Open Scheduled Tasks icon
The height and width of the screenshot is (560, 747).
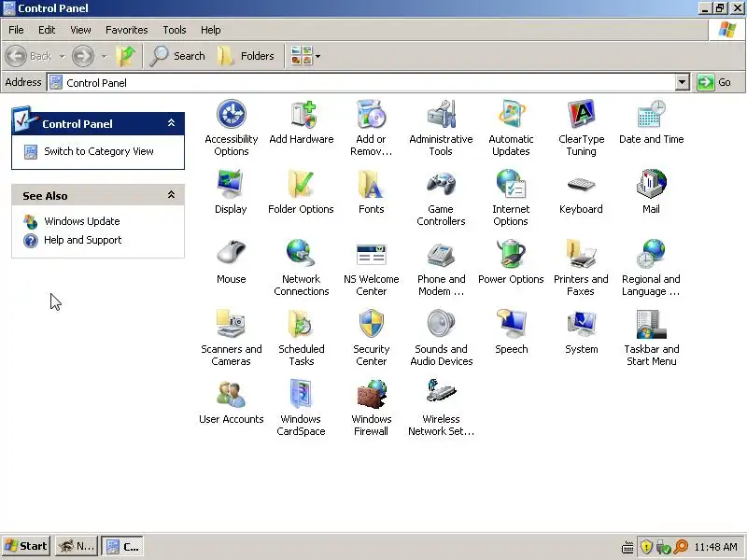301,324
